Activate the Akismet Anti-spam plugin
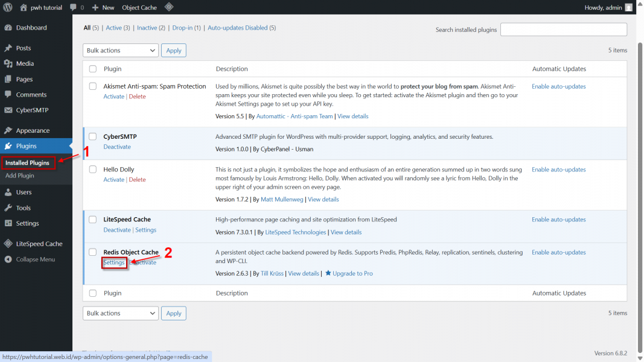This screenshot has height=362, width=644. [x=113, y=97]
